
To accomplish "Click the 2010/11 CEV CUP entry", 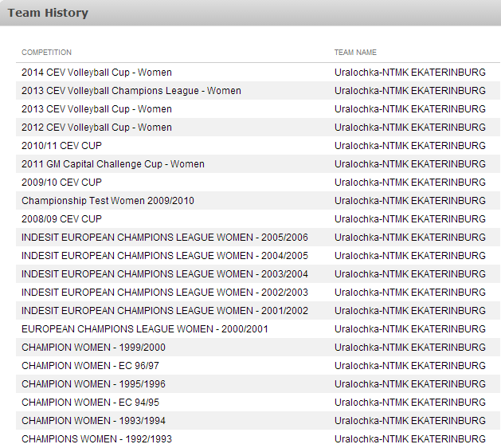I will 61,146.
